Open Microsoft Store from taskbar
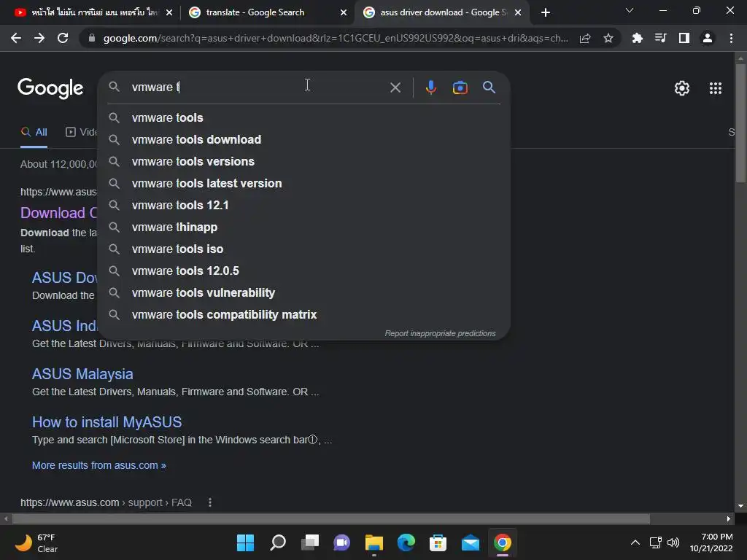The width and height of the screenshot is (747, 560). 438,542
